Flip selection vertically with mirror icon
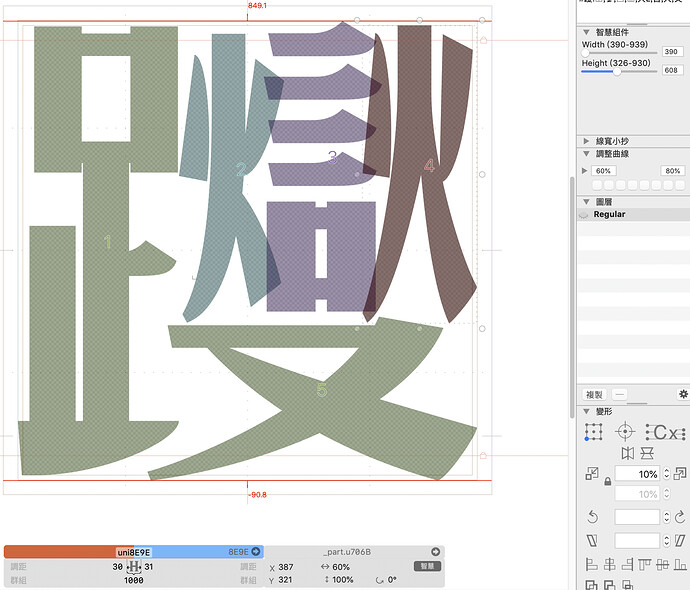 647,453
